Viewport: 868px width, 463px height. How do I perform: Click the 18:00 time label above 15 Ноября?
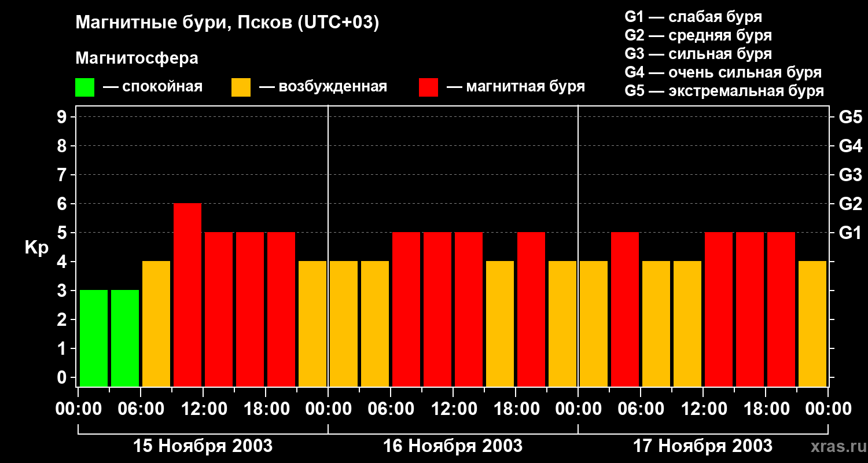(x=266, y=409)
